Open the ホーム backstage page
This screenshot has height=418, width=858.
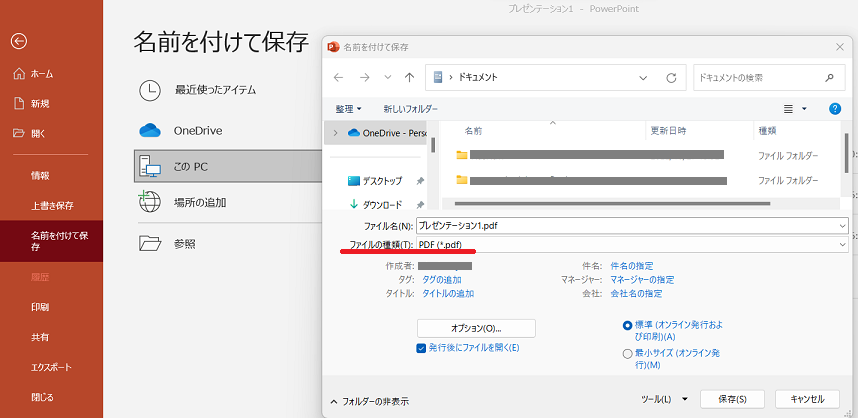(x=33, y=74)
